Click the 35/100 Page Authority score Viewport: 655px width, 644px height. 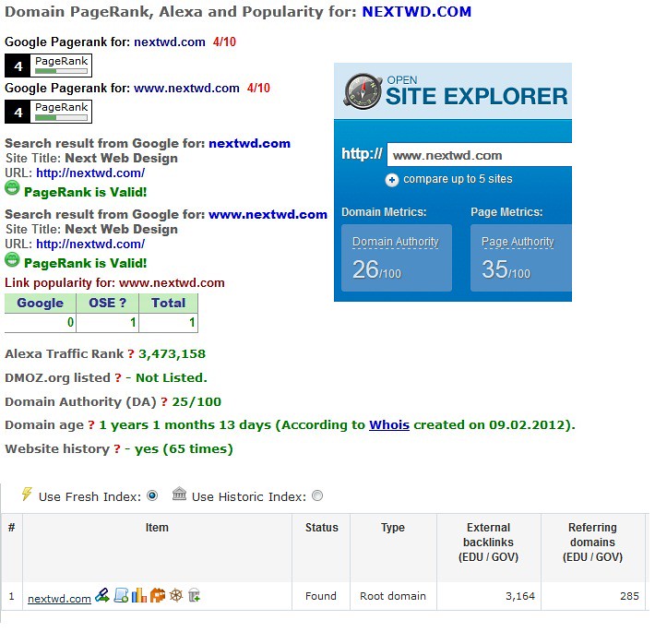click(506, 269)
